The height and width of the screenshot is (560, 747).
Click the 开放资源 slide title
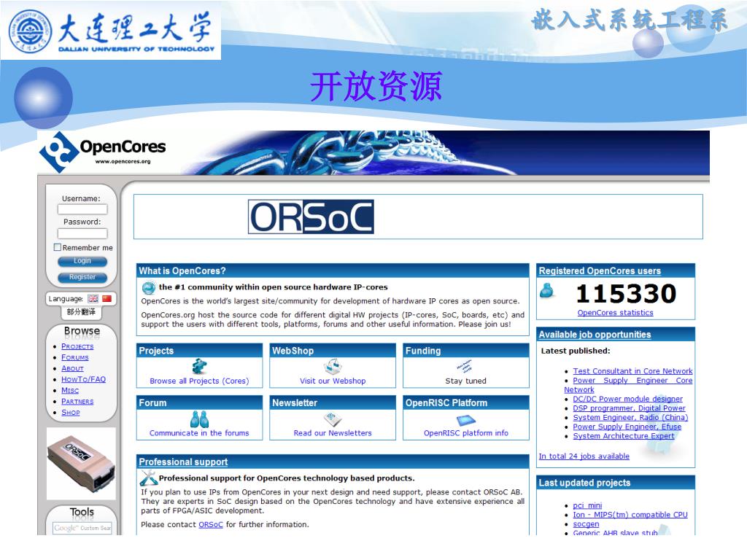376,87
